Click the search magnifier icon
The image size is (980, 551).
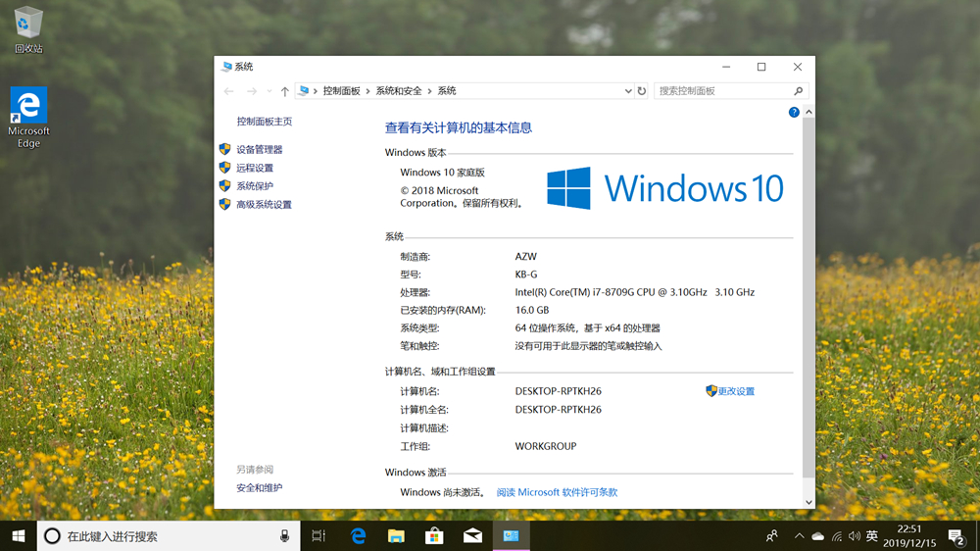click(x=798, y=91)
